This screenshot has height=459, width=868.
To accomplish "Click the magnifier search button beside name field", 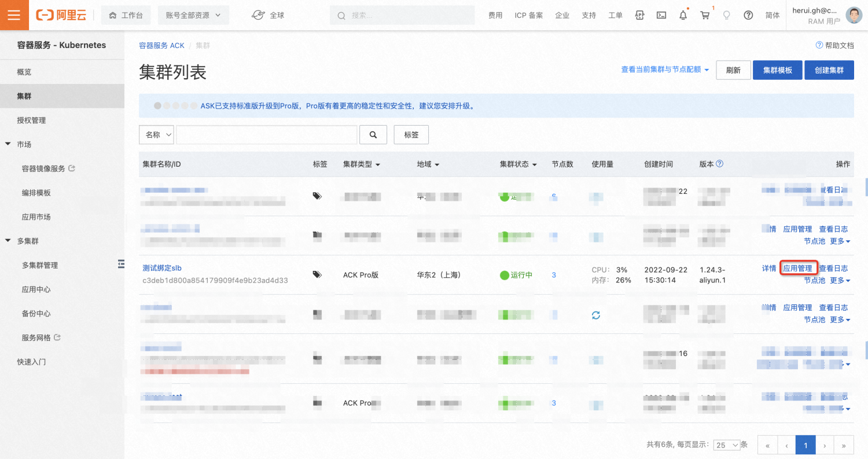I will 373,135.
